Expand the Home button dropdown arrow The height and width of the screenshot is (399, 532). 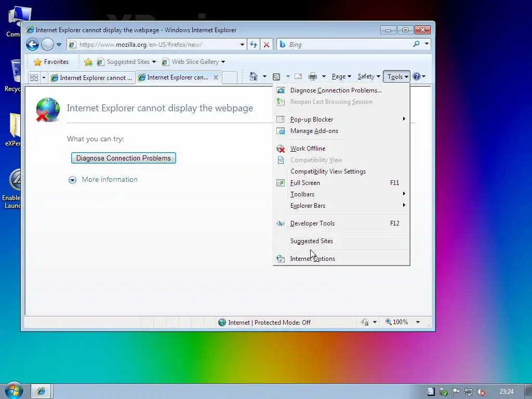[x=264, y=76]
